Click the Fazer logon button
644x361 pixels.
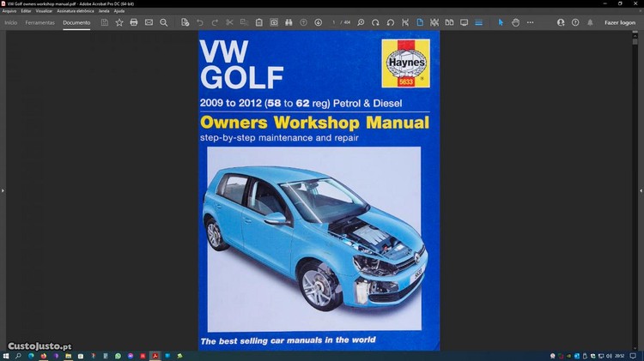coord(620,22)
